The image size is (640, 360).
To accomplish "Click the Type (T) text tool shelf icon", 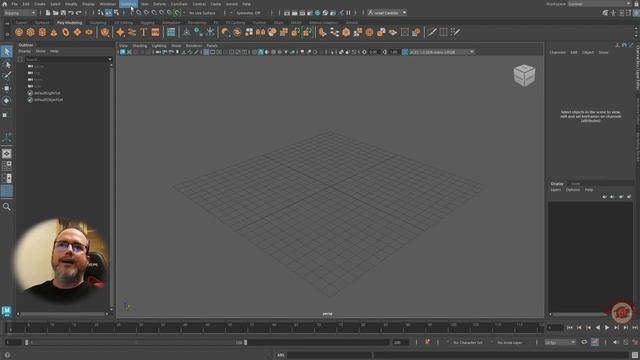I will click(x=144, y=32).
